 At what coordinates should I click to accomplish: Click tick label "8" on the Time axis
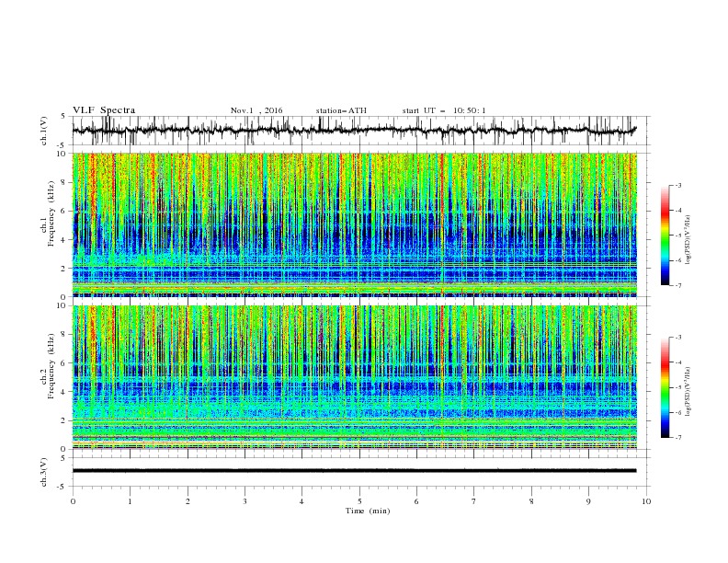click(x=531, y=501)
